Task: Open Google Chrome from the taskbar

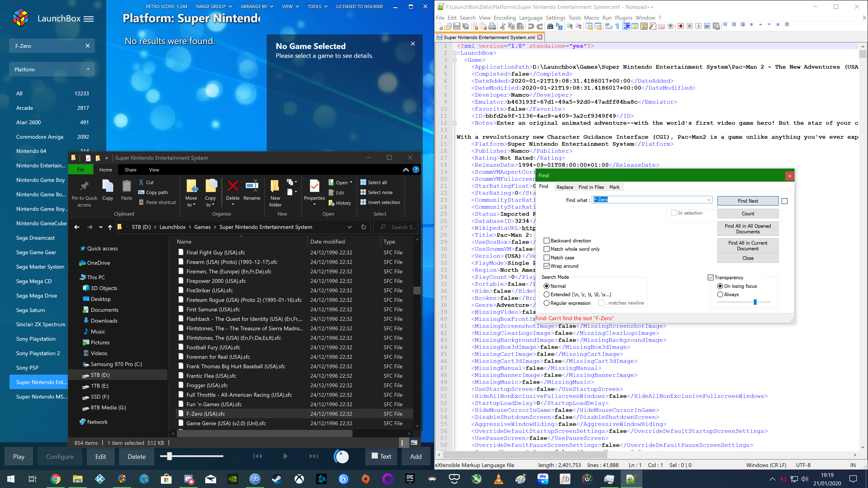Action: (56, 479)
